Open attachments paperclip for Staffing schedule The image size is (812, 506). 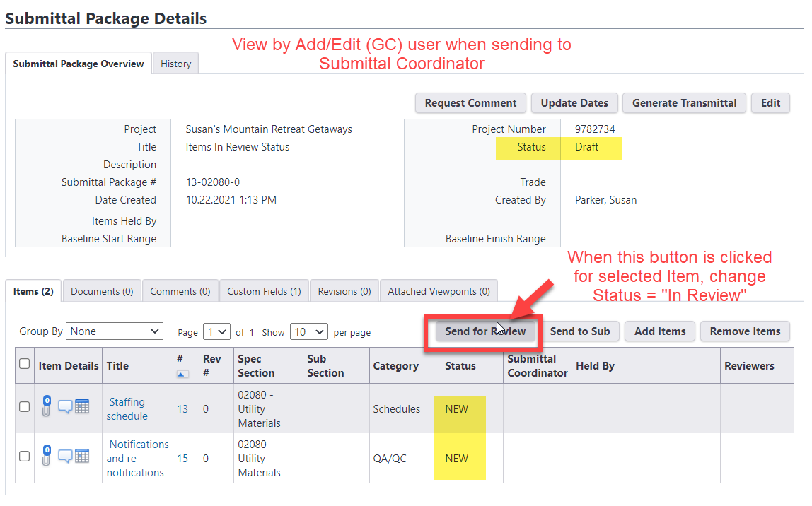[46, 406]
